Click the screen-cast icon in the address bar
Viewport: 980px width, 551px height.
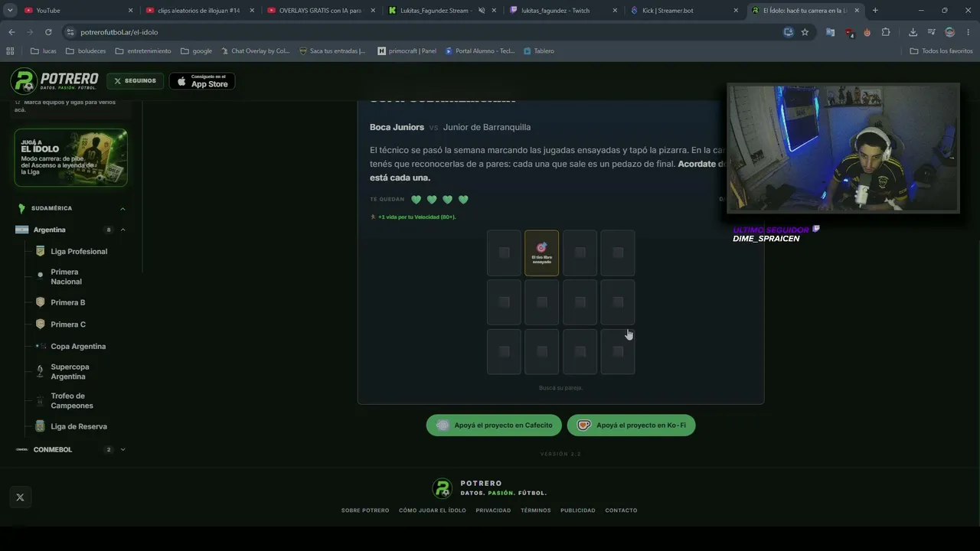789,32
